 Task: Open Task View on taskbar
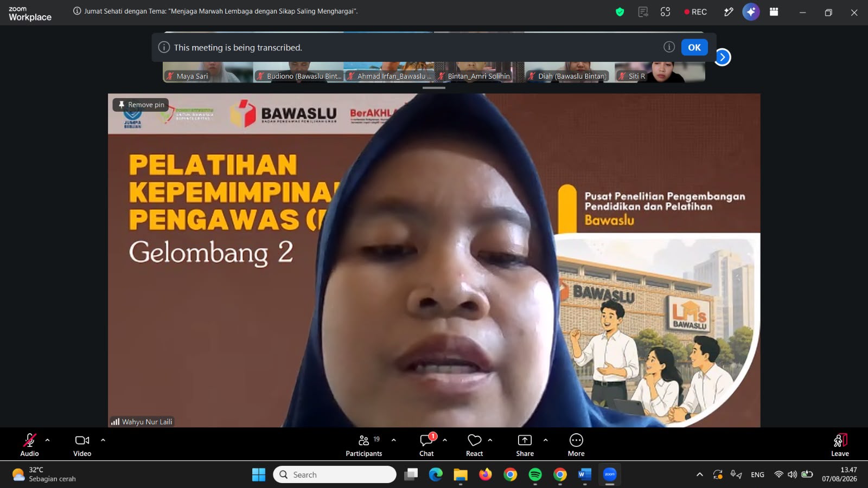pos(411,474)
